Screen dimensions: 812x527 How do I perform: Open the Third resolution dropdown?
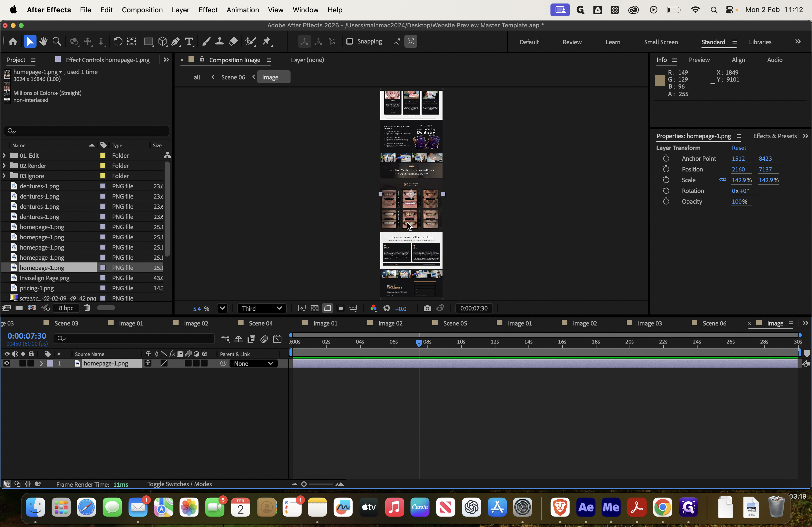(262, 309)
